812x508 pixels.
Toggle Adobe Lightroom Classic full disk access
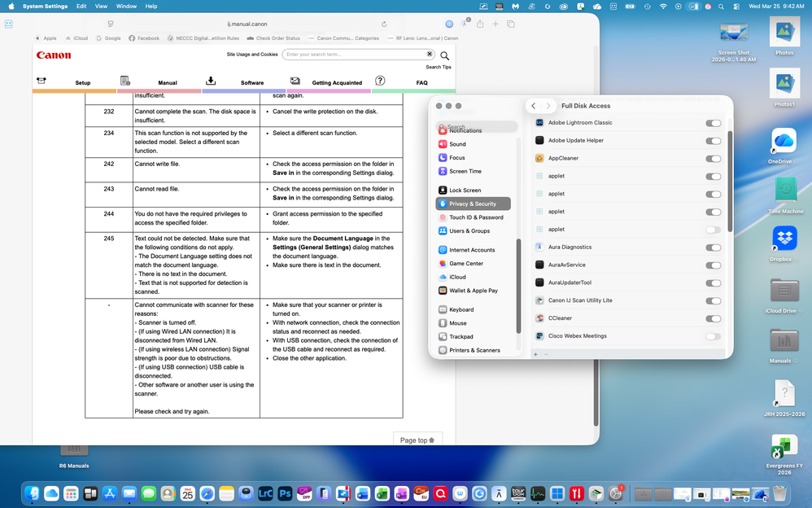tap(713, 124)
